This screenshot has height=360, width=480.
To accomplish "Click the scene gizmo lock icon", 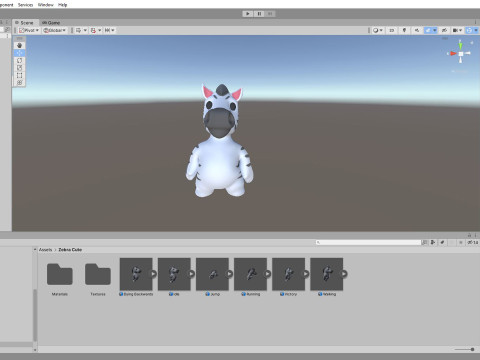I will (x=472, y=43).
